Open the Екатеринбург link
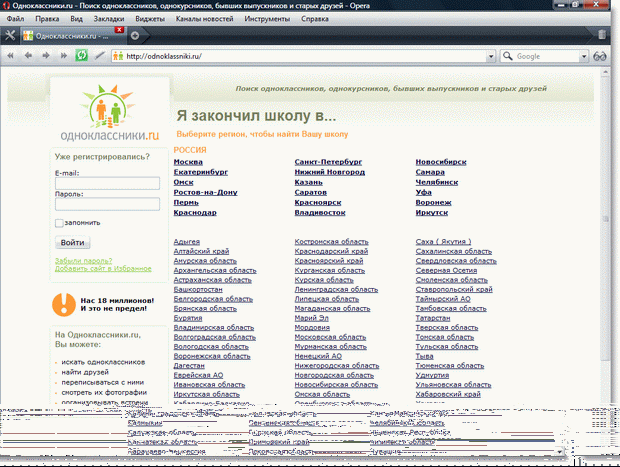The width and height of the screenshot is (620, 467). pyautogui.click(x=200, y=172)
